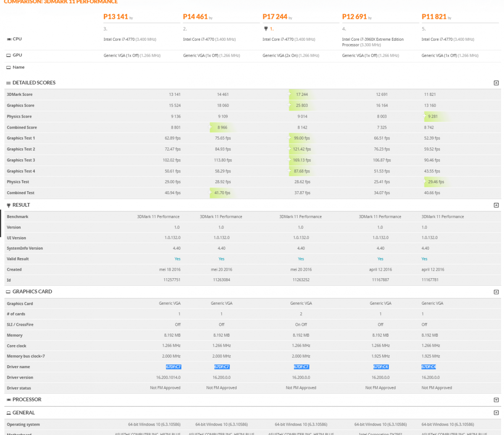504x435 pixels.
Task: Click the General section icon
Action: click(8, 413)
